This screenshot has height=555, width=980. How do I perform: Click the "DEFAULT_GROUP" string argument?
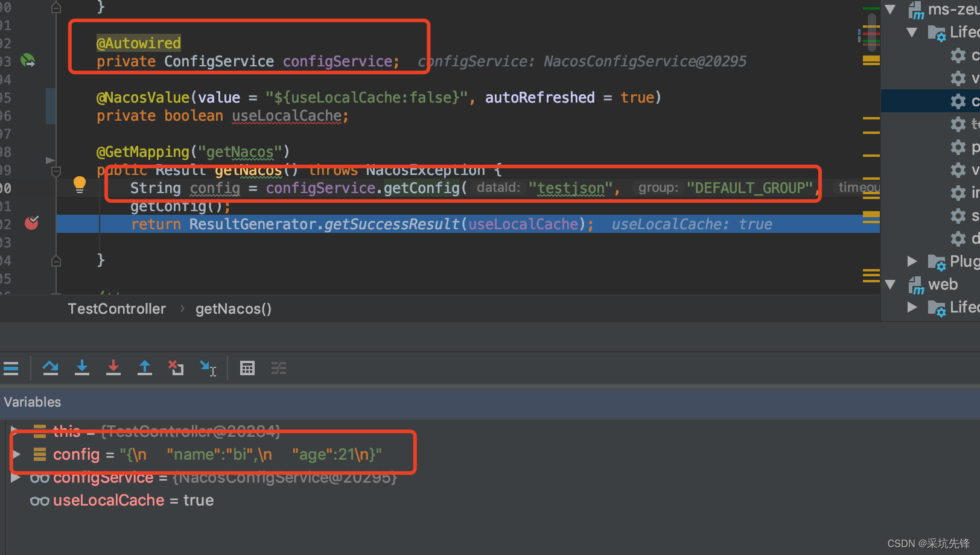749,188
